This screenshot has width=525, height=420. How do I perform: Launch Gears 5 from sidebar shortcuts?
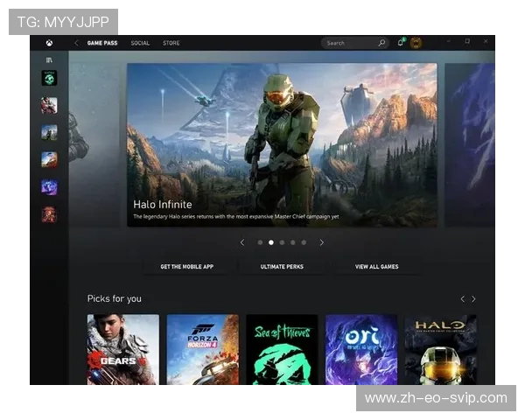click(49, 105)
